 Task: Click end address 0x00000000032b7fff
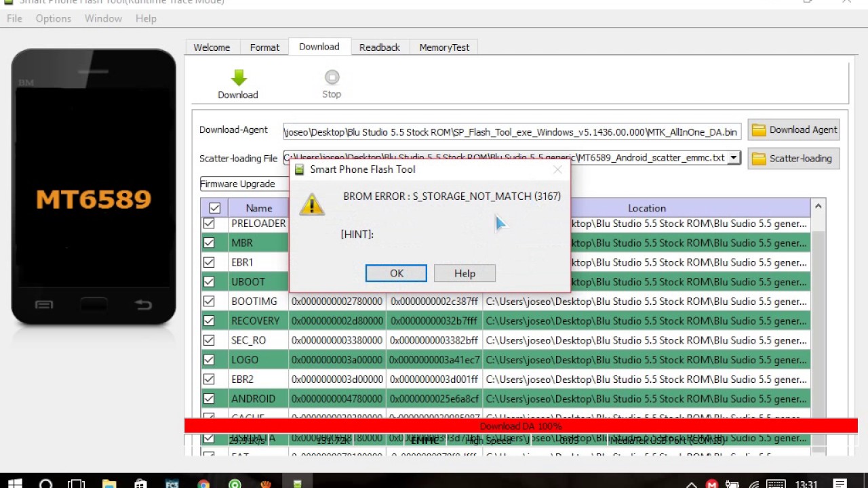[x=434, y=321]
